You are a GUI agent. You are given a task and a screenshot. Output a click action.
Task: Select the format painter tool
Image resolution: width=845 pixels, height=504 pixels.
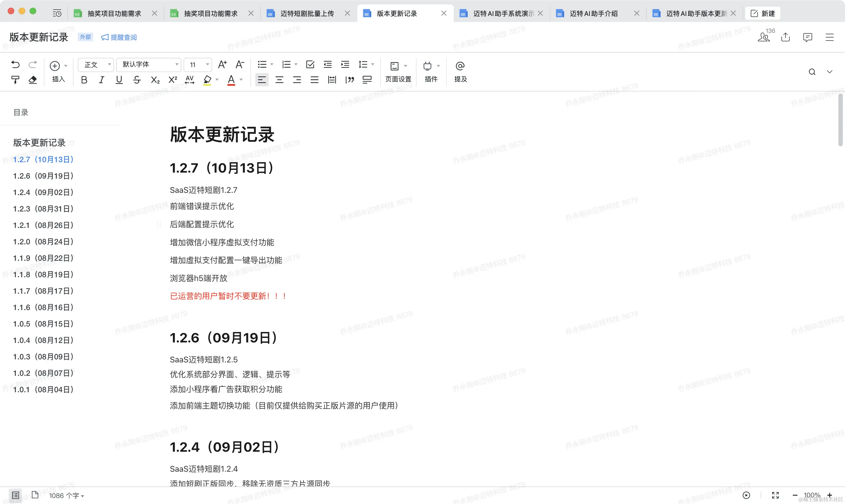pyautogui.click(x=15, y=80)
